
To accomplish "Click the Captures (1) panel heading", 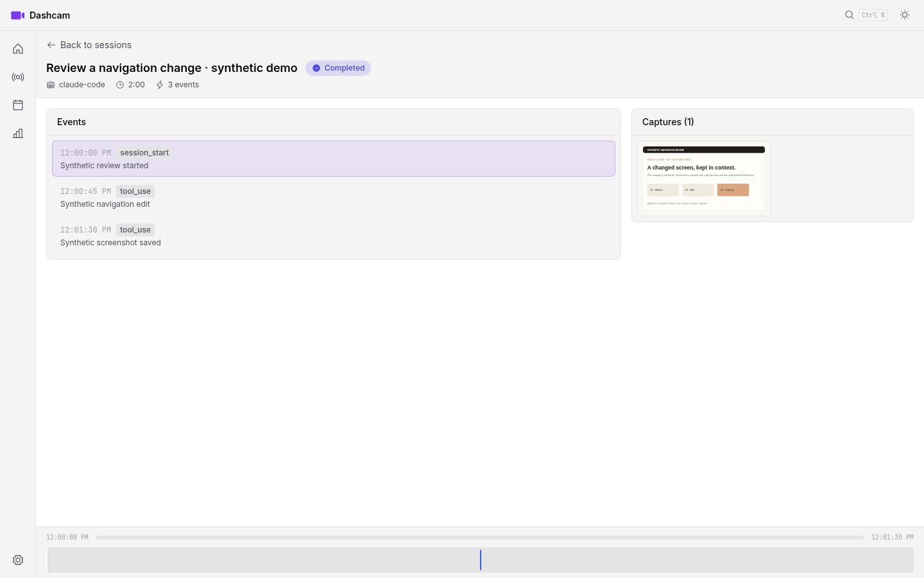I will tap(668, 122).
